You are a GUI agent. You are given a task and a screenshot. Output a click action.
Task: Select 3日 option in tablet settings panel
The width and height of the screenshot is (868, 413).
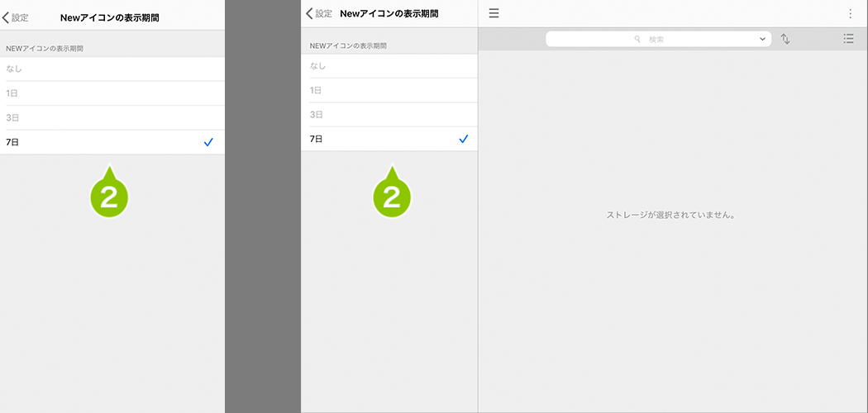pos(389,115)
